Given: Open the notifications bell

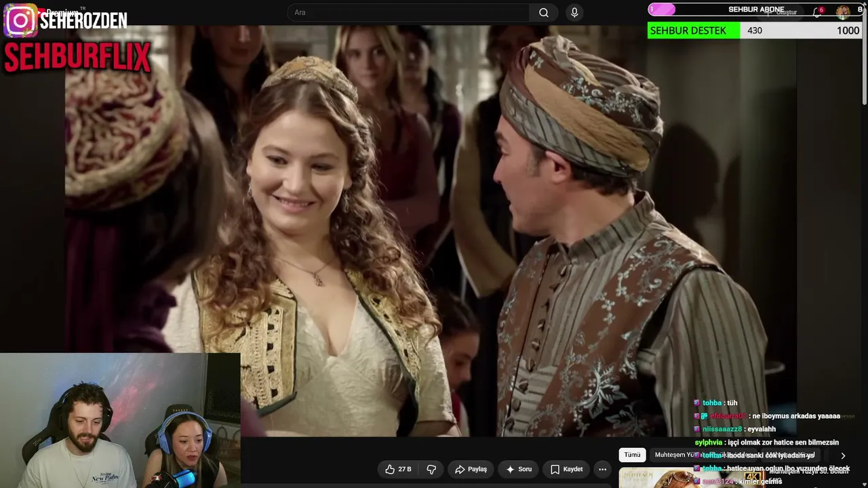Looking at the screenshot, I should 817,12.
